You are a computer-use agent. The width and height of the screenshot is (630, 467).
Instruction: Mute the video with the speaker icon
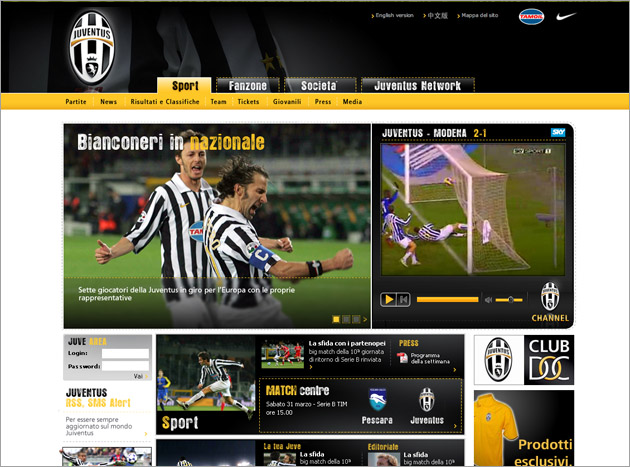coord(488,300)
